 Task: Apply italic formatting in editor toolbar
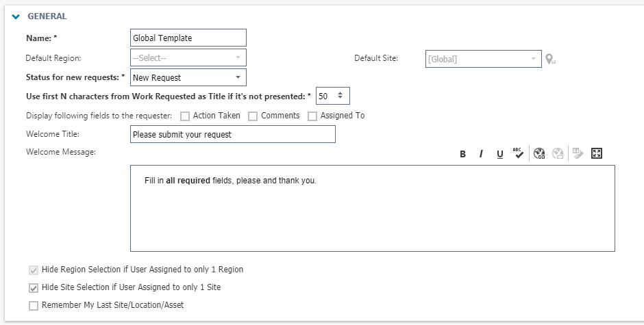[481, 154]
